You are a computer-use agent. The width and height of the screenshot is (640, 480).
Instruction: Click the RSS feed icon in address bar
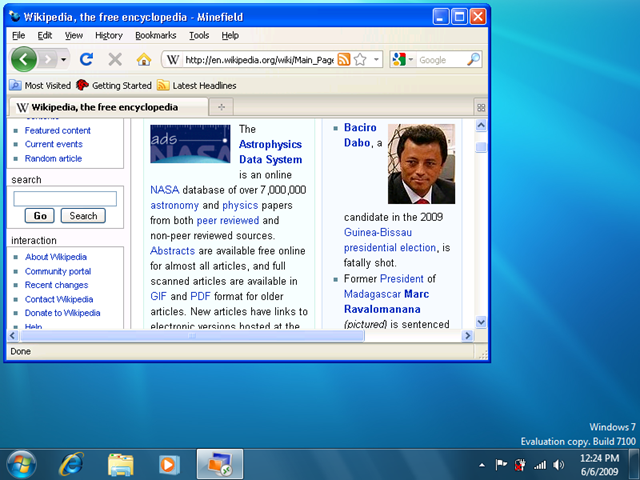point(344,60)
